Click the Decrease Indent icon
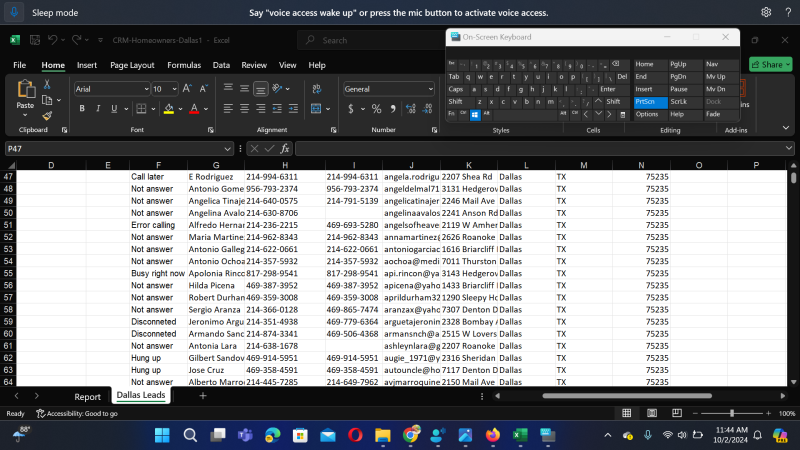The image size is (800, 450). click(x=277, y=109)
